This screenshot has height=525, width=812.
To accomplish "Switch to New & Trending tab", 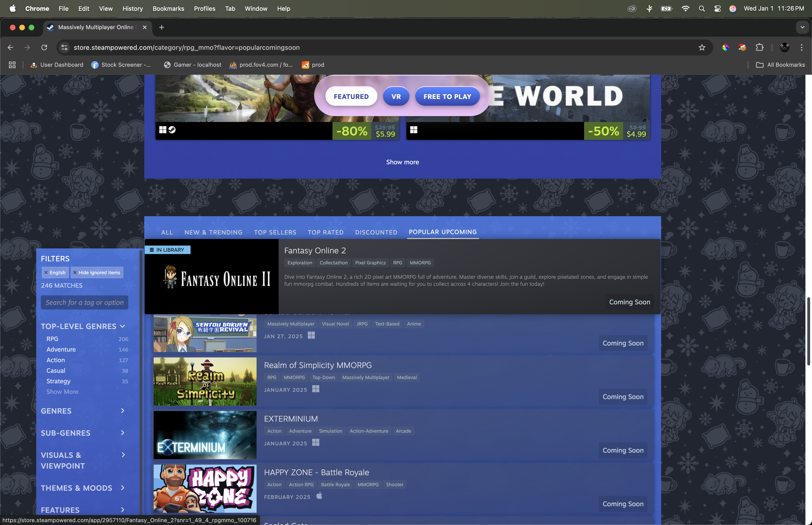I will click(x=214, y=232).
